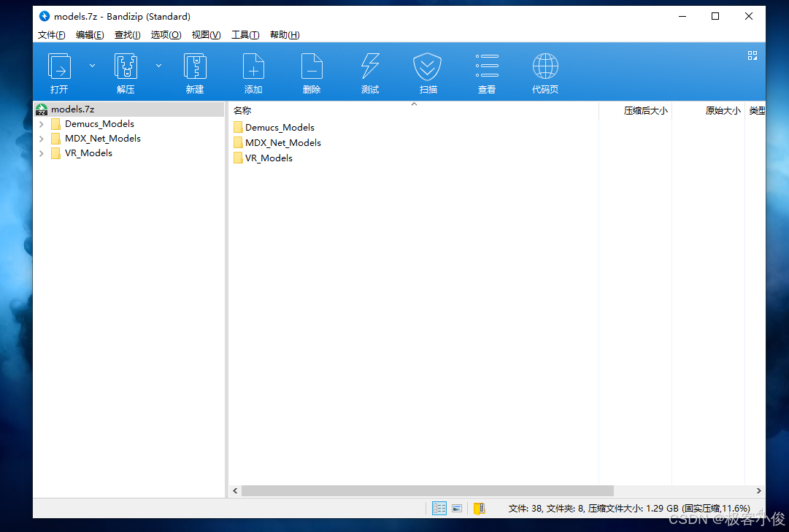Click the horizontal scrollbar thumb
Screen dimensions: 789x532
427,490
